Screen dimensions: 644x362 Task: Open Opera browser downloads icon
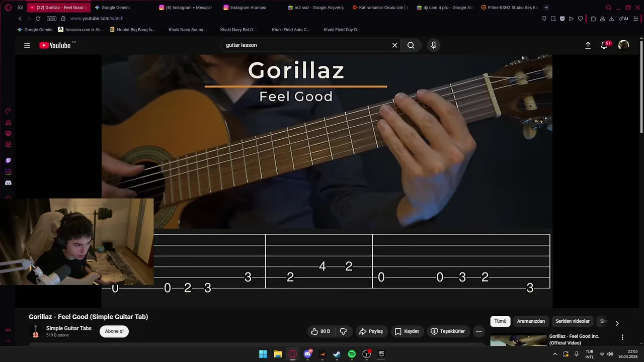click(x=611, y=19)
